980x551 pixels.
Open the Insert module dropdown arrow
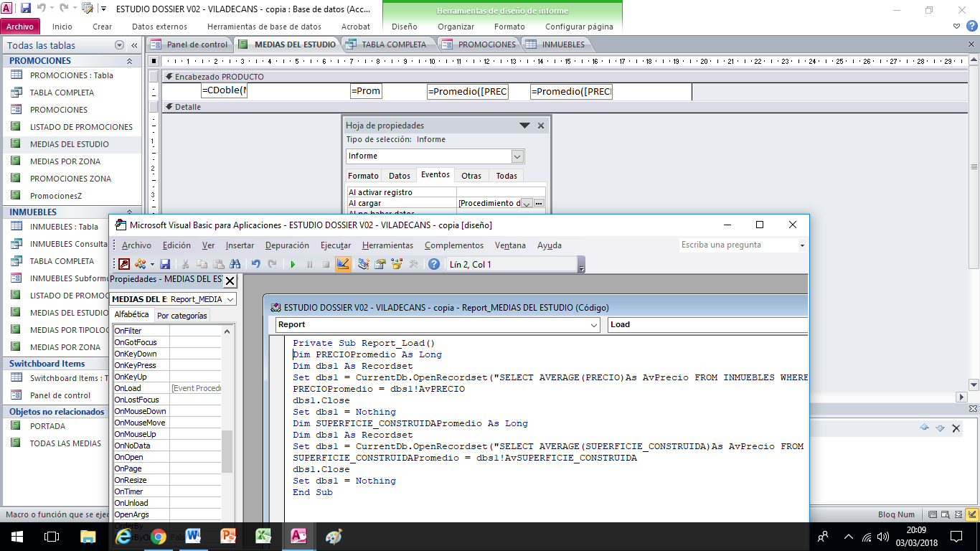(151, 264)
